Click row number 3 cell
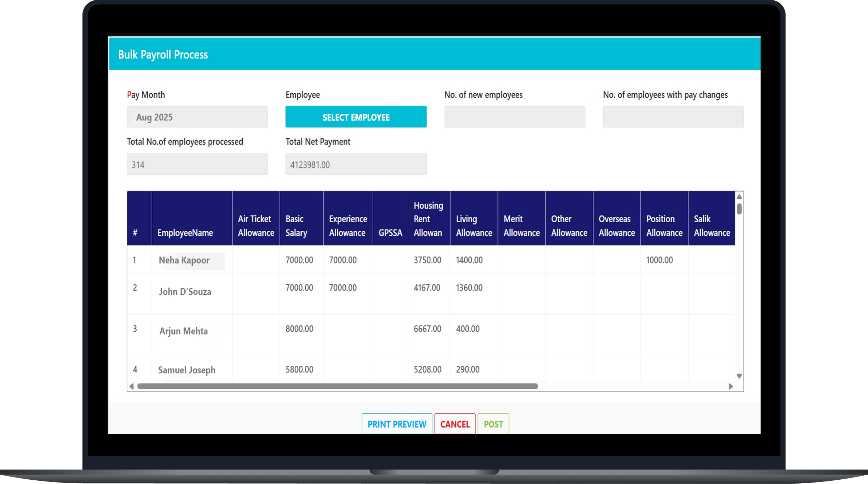Screen dimensions: 868x484 coord(140,335)
